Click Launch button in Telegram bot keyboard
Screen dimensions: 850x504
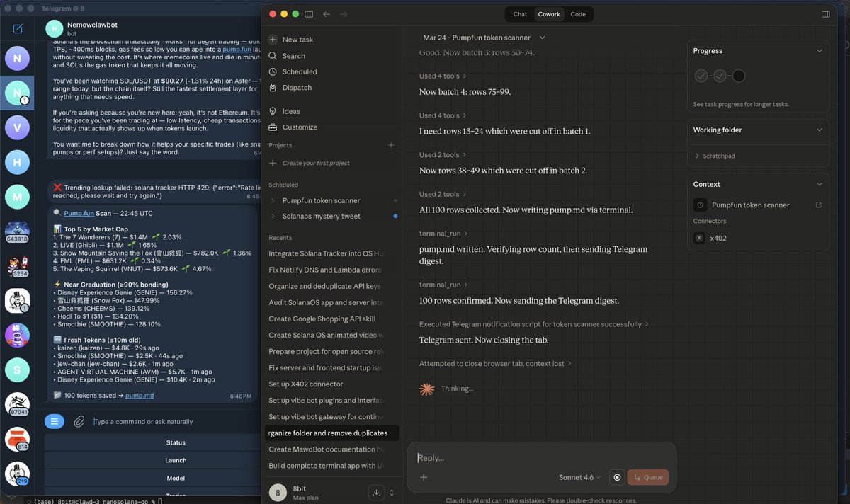pyautogui.click(x=176, y=460)
